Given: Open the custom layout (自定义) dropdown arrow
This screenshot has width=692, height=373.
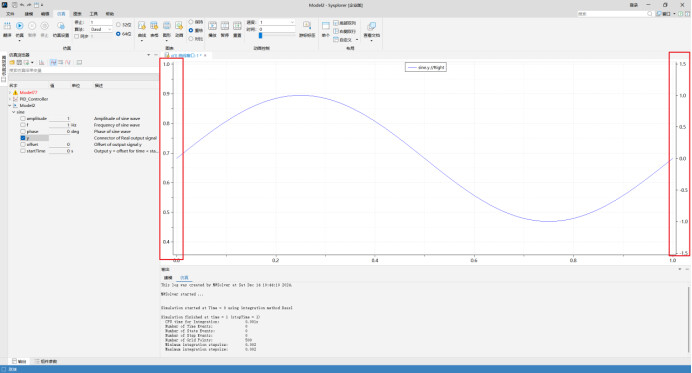Looking at the screenshot, I should [357, 40].
